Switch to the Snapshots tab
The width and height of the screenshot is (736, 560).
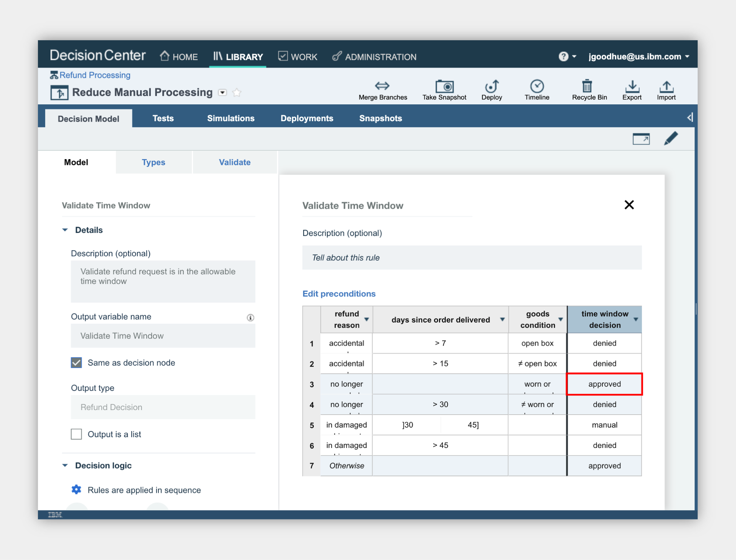click(x=381, y=118)
